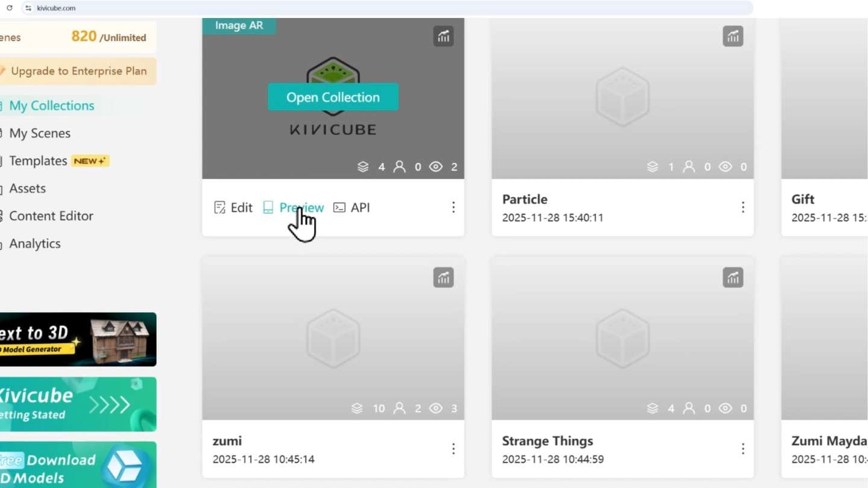Screen dimensions: 868x488
Task: Click the Edit pencil icon
Action: pos(220,208)
